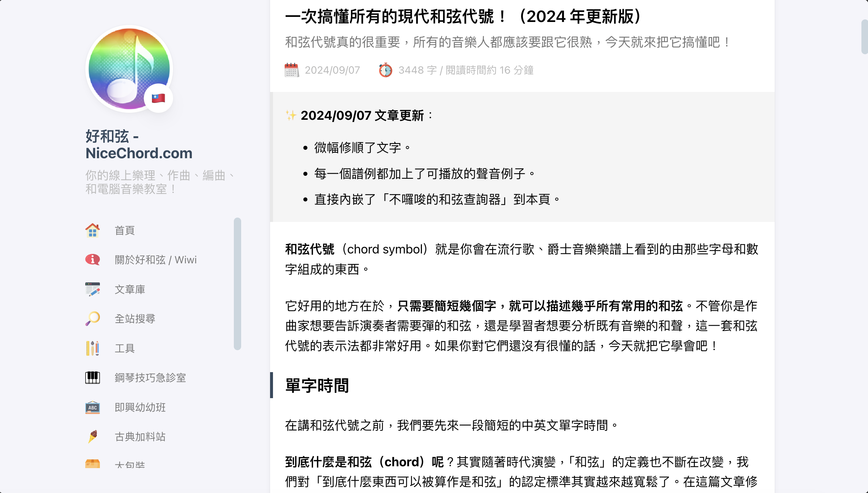Open the 首頁 menu item
Image resolution: width=868 pixels, height=493 pixels.
click(x=125, y=230)
